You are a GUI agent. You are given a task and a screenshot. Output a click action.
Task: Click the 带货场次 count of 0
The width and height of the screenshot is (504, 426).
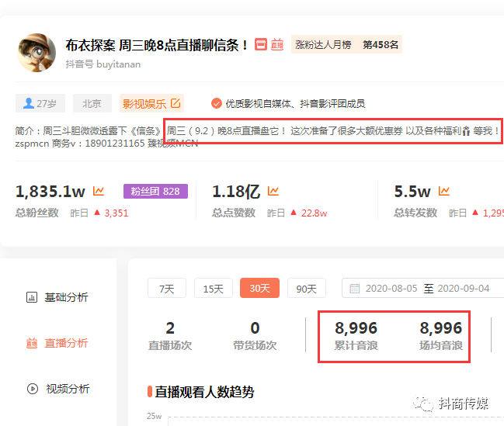coord(255,328)
